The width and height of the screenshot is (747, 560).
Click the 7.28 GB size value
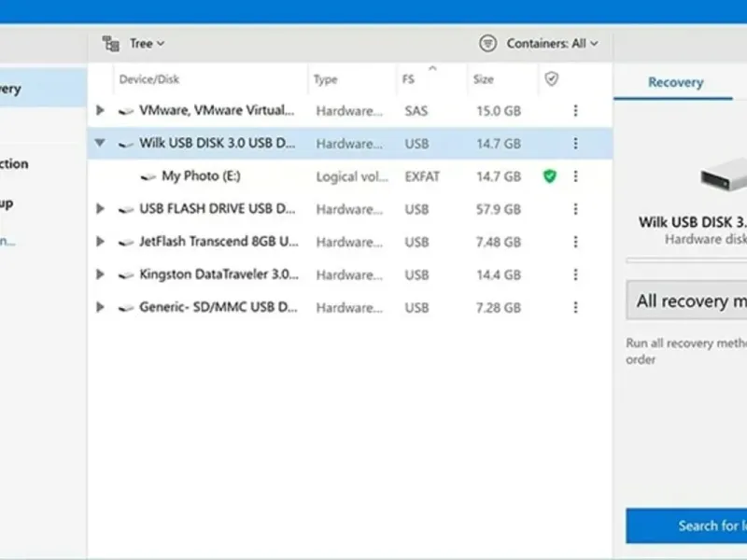(x=499, y=308)
